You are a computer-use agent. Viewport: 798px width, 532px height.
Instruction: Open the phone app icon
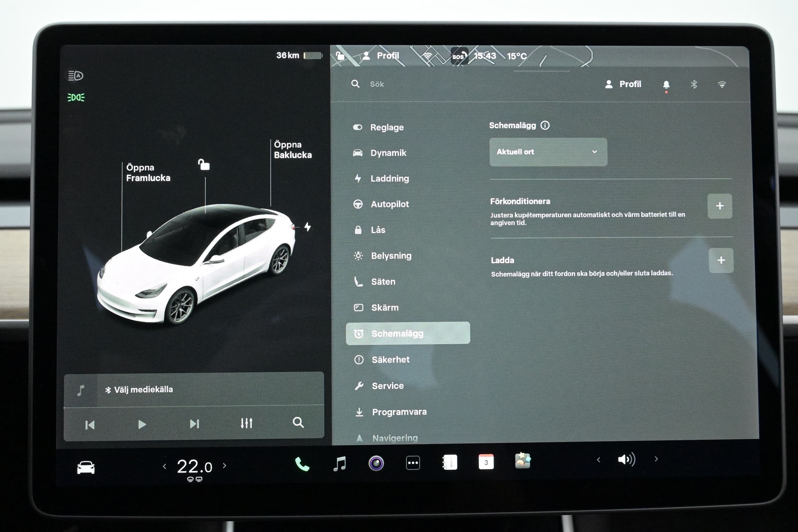click(x=302, y=464)
